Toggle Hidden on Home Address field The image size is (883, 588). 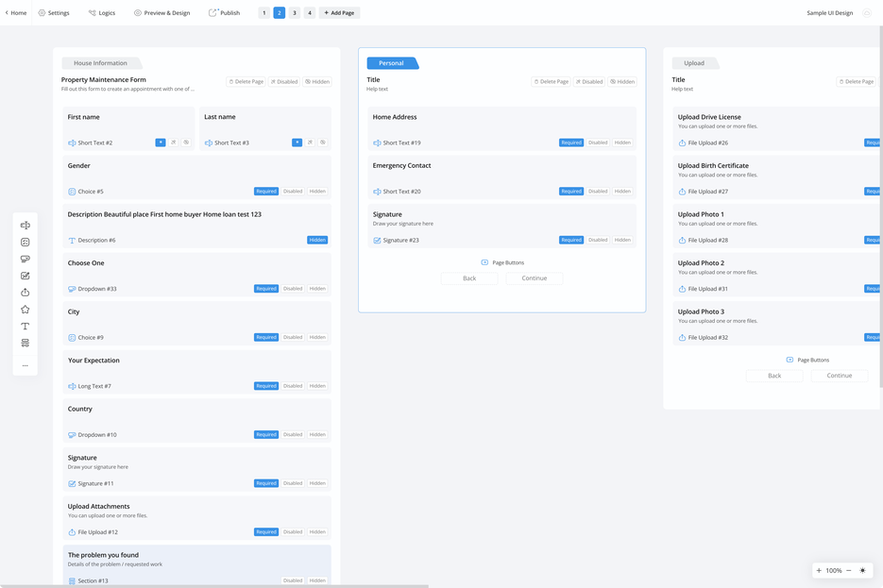pyautogui.click(x=622, y=143)
